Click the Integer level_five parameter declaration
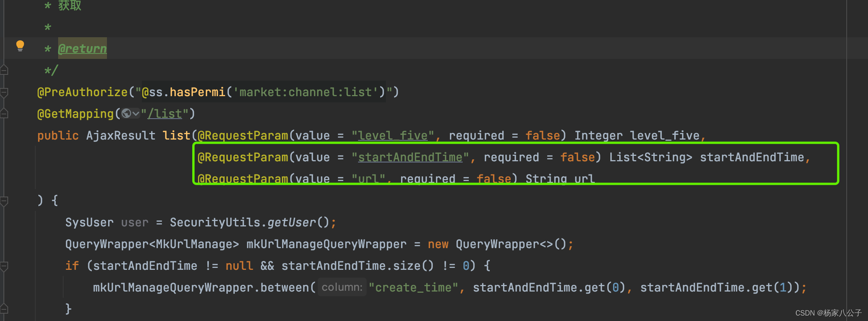The image size is (868, 321). click(637, 135)
